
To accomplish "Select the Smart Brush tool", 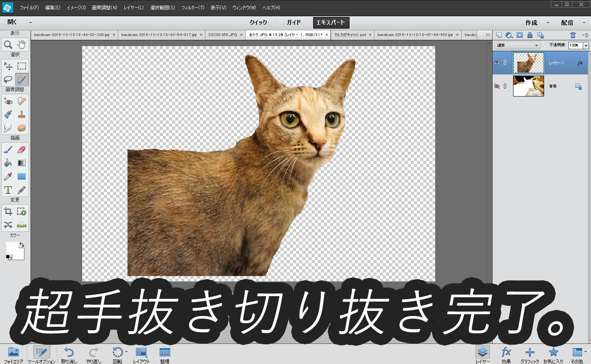I will (x=8, y=114).
